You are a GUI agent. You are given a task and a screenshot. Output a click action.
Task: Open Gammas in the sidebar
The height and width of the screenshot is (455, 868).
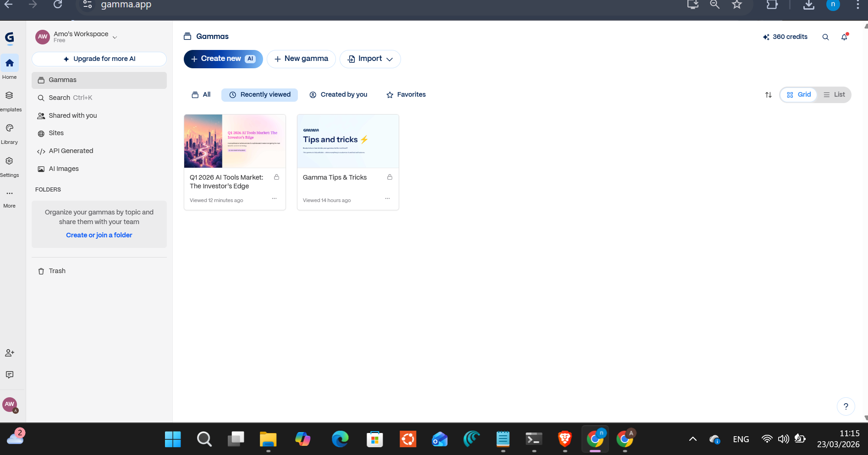coord(99,80)
